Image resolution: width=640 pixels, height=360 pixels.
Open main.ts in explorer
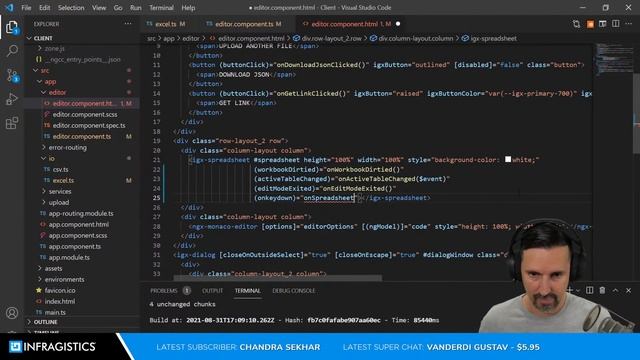55,312
